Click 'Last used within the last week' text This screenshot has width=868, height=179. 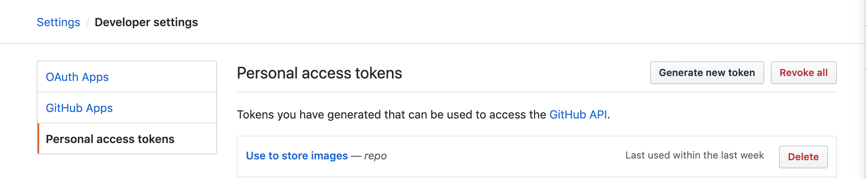(x=694, y=155)
